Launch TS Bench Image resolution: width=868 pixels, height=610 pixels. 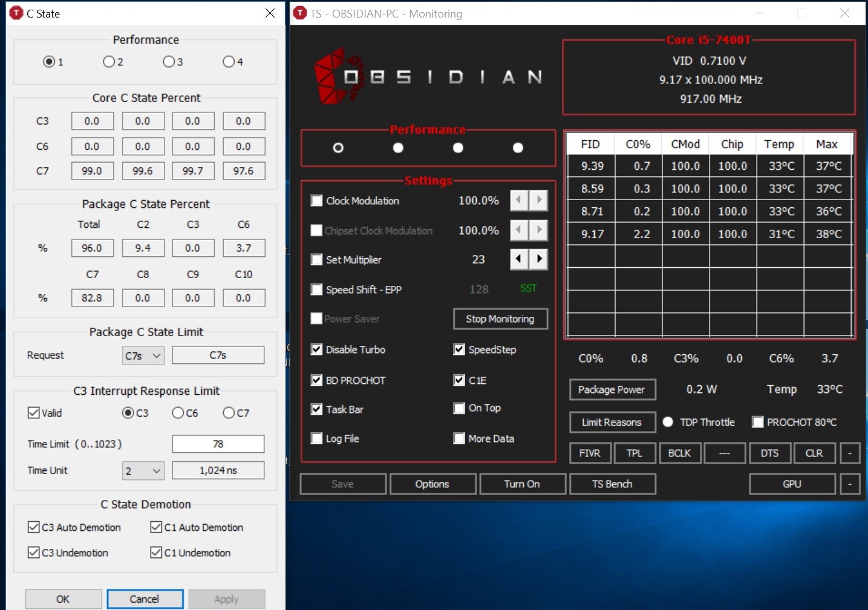(x=612, y=484)
